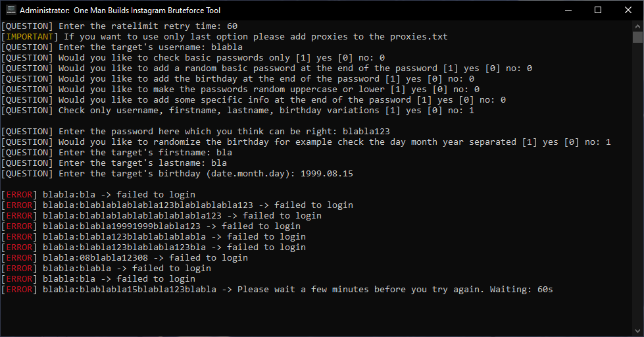Click the scrollbar down arrow
Screen dimensions: 644x337
coord(637,331)
